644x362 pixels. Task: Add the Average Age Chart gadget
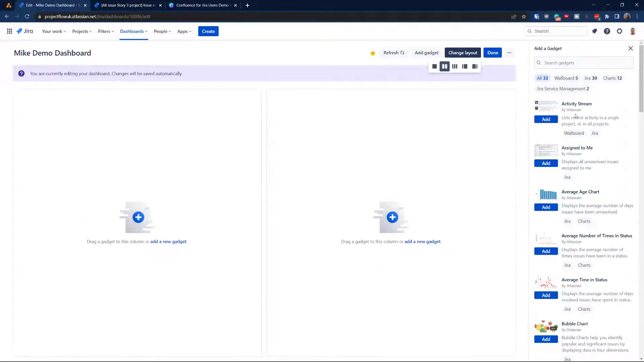pos(546,207)
